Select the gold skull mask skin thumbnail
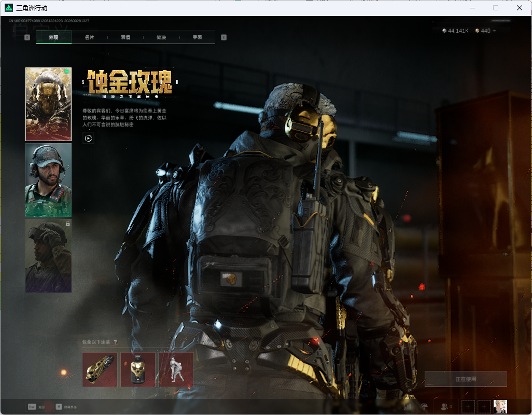532x415 pixels. point(49,104)
